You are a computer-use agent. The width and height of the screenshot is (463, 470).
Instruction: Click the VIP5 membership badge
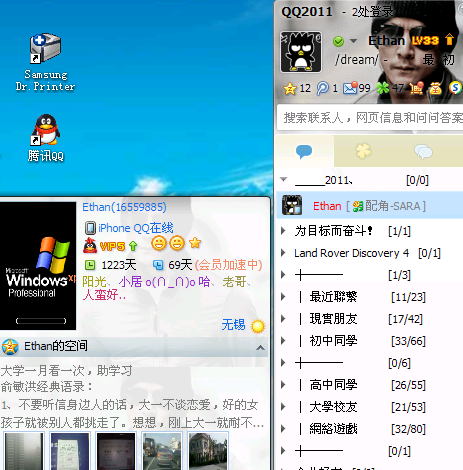[112, 246]
